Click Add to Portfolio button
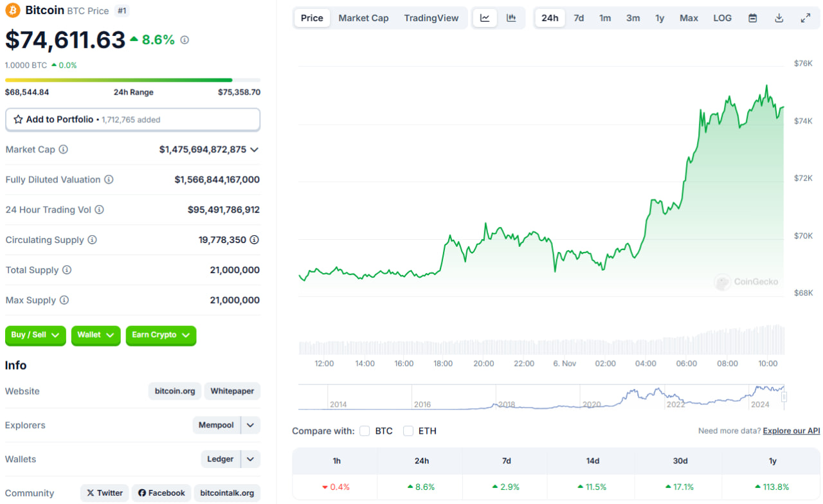 pyautogui.click(x=132, y=120)
